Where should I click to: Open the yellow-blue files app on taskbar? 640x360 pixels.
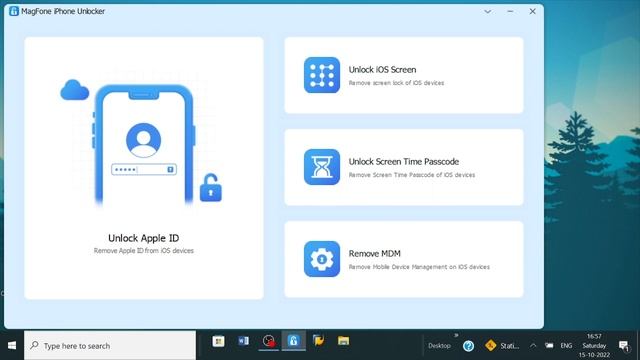(318, 340)
